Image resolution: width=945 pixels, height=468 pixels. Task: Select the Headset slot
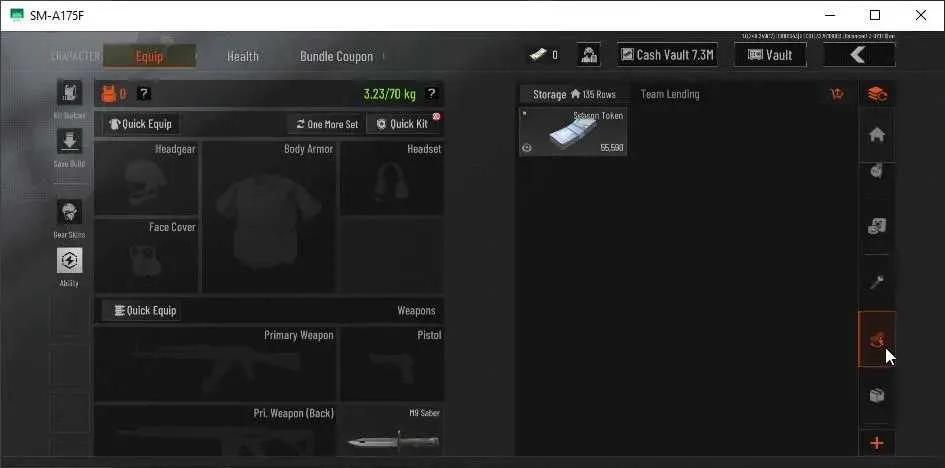coord(392,178)
